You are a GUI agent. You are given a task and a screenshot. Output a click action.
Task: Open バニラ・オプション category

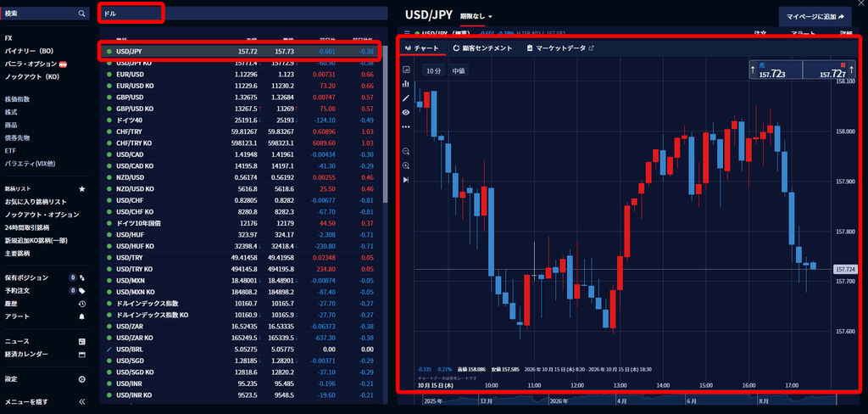pos(31,64)
